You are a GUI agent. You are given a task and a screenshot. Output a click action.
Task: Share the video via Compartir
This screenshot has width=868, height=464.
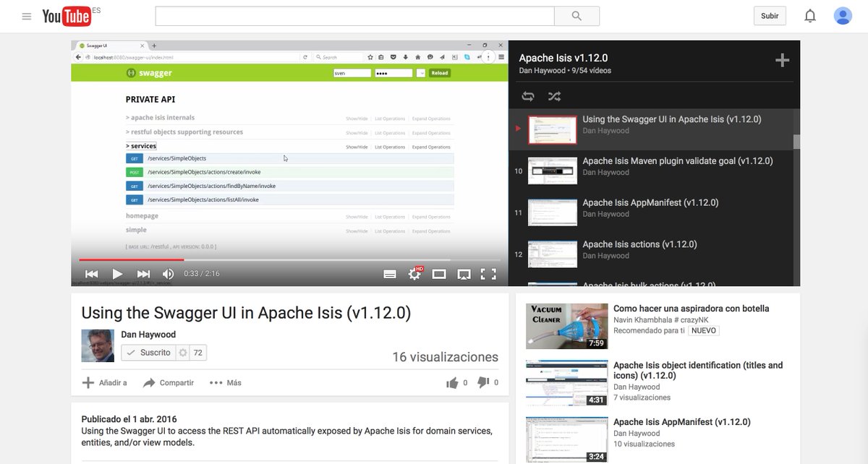(169, 383)
